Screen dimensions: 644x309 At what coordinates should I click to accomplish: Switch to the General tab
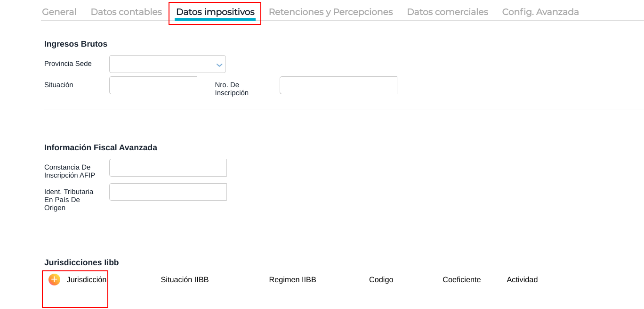(x=59, y=12)
